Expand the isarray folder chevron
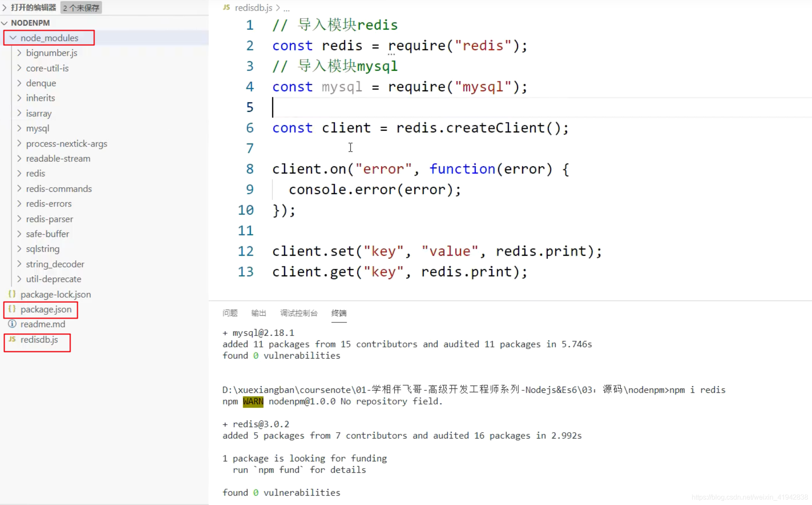Image resolution: width=812 pixels, height=505 pixels. [19, 113]
